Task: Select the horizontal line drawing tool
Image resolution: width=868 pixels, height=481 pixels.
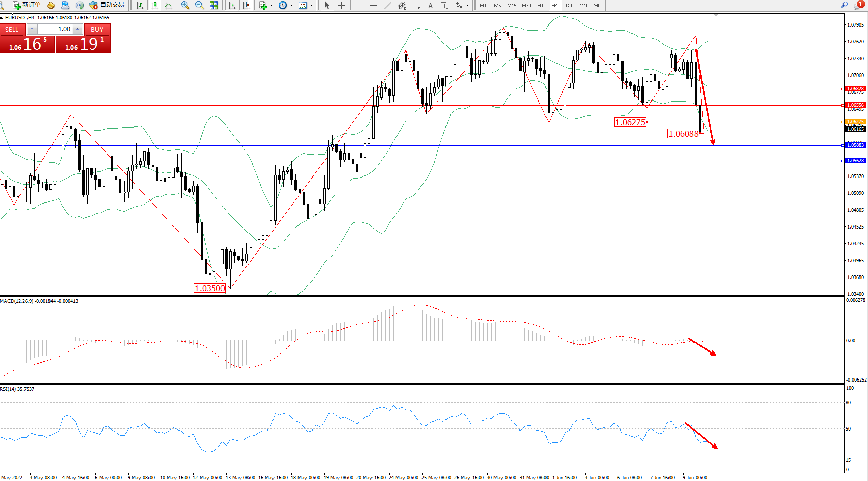Action: [x=374, y=5]
